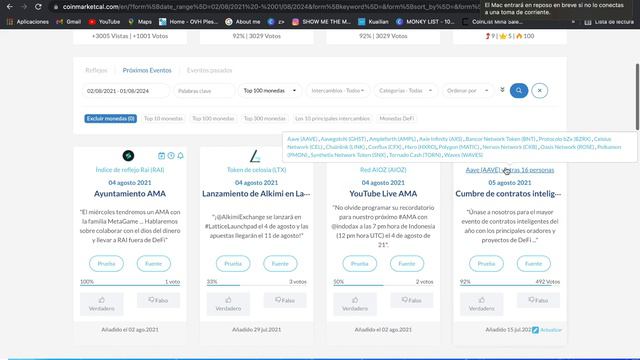Switch to the Reflejos tab
The height and width of the screenshot is (360, 640).
tap(96, 70)
